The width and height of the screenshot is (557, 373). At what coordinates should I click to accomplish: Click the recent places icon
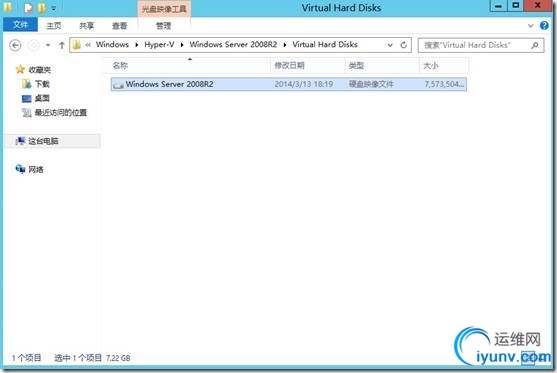26,113
